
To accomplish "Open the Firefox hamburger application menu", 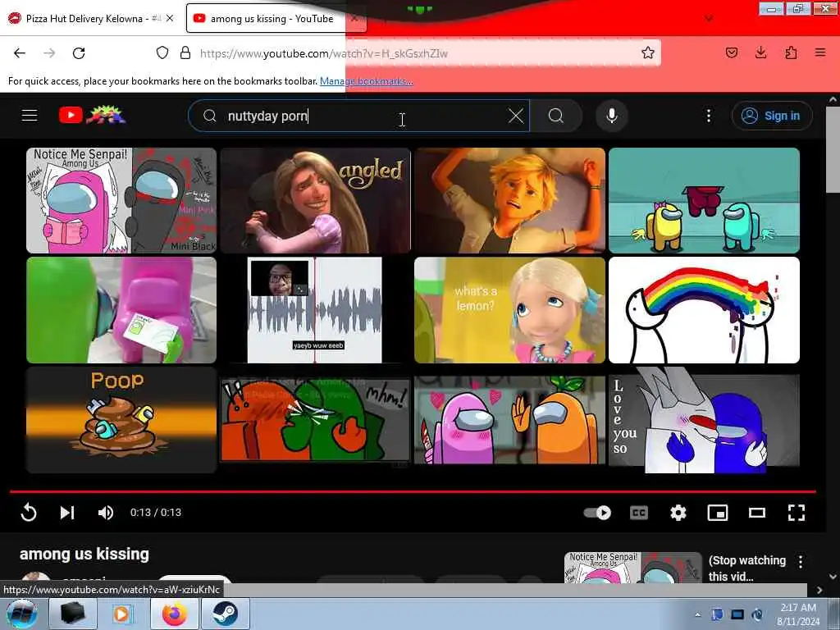I will tap(820, 52).
